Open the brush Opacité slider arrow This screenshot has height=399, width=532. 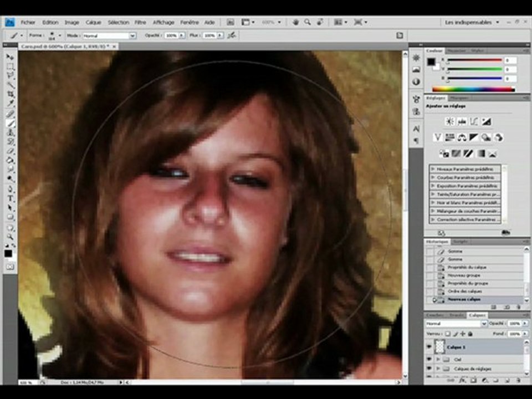coord(182,35)
